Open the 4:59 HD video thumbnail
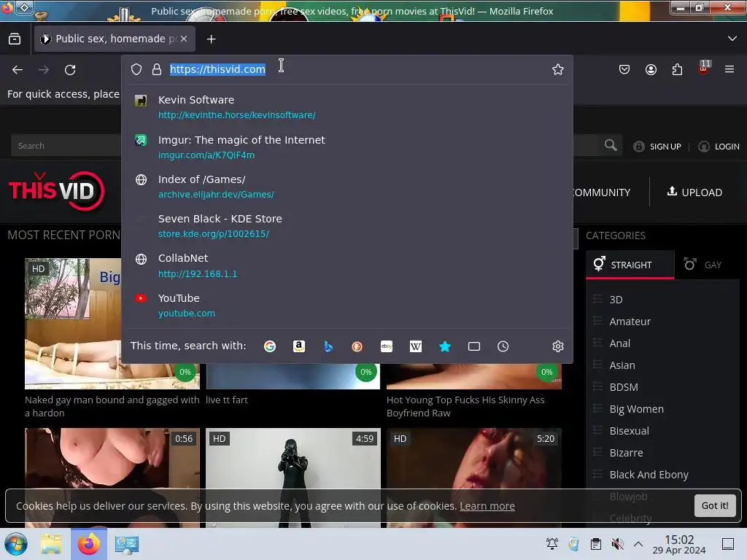The width and height of the screenshot is (747, 560). pos(293,477)
